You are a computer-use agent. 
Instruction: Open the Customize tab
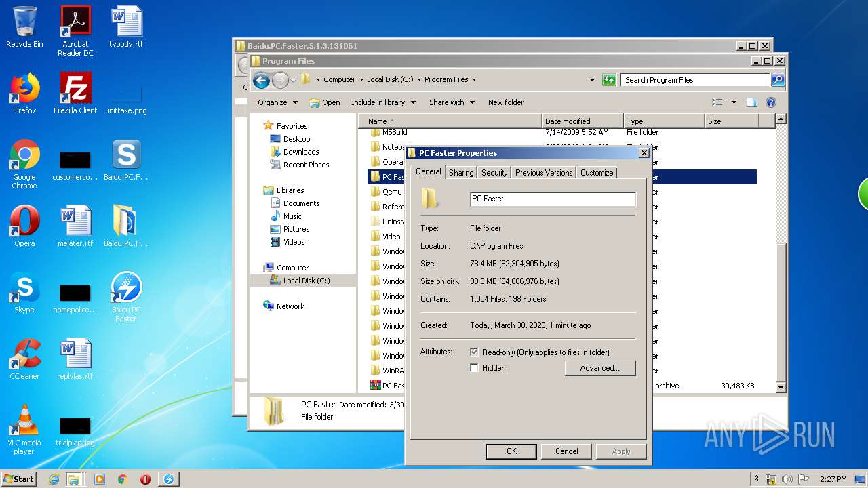pos(597,173)
